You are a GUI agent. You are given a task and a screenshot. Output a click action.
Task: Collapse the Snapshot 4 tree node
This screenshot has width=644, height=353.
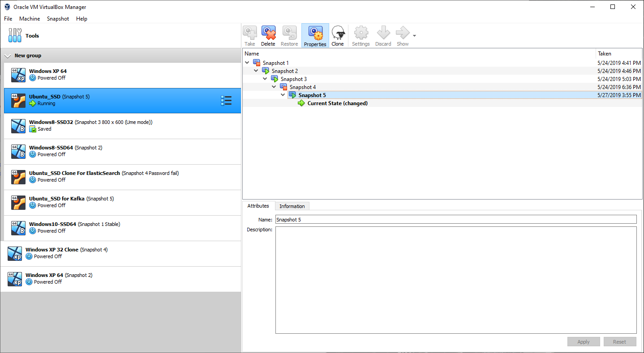tap(274, 87)
